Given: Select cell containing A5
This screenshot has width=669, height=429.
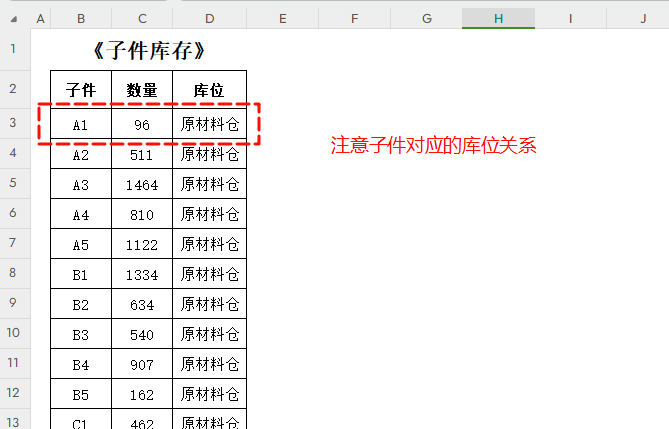Looking at the screenshot, I should click(x=81, y=243).
